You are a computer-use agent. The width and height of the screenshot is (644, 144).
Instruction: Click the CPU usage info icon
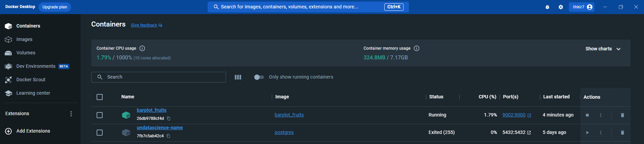tap(142, 48)
